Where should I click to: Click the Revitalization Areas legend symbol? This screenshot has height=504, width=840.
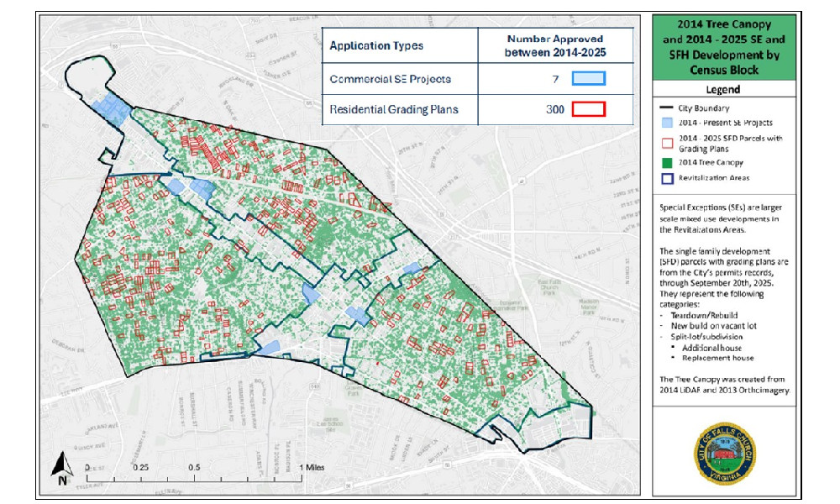point(667,178)
